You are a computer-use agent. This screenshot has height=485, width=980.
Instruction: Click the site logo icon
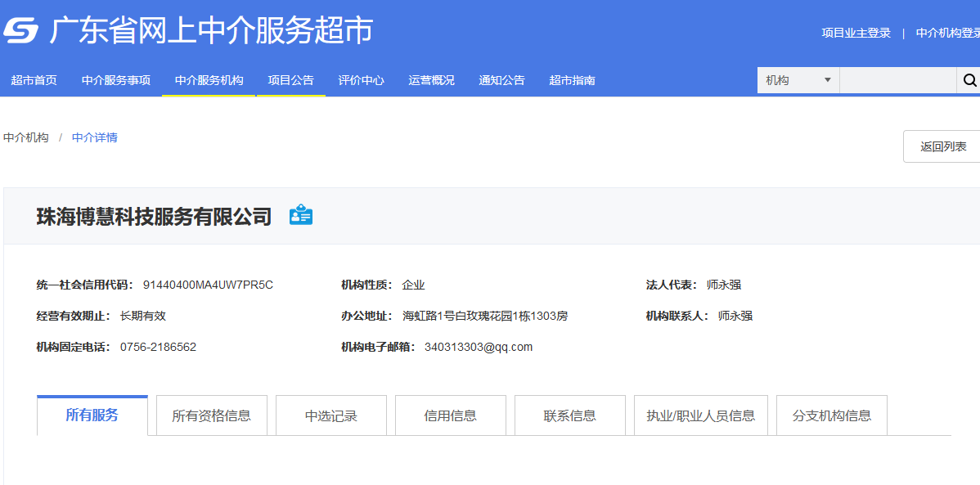[20, 30]
